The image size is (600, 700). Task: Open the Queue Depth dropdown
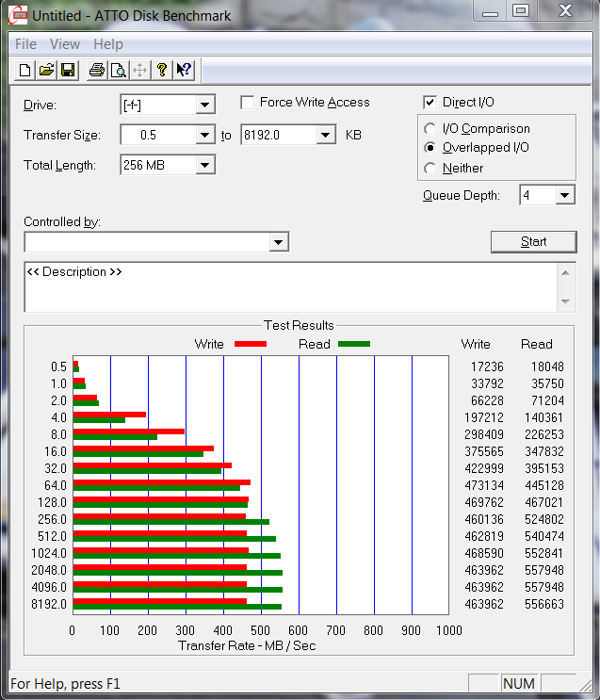(x=564, y=196)
